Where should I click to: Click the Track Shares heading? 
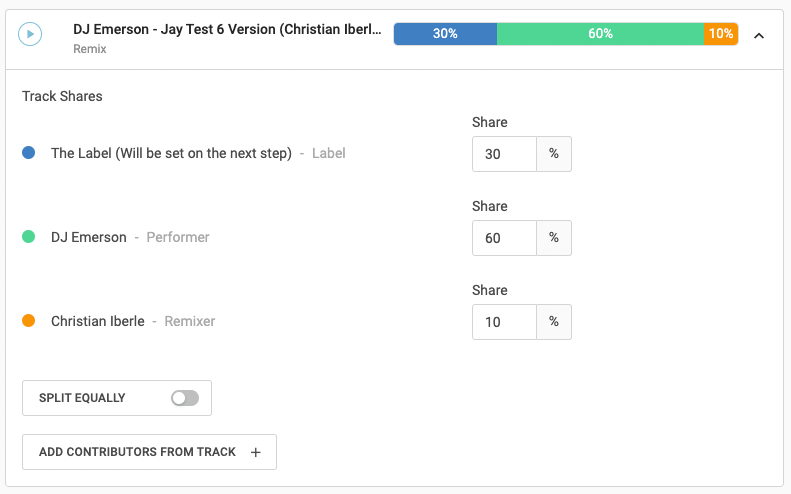[x=62, y=97]
